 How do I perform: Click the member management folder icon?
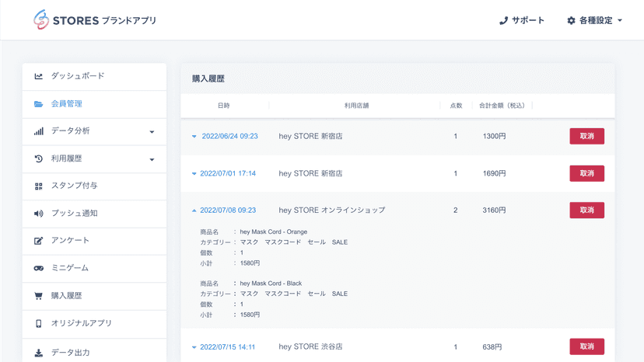tap(39, 104)
